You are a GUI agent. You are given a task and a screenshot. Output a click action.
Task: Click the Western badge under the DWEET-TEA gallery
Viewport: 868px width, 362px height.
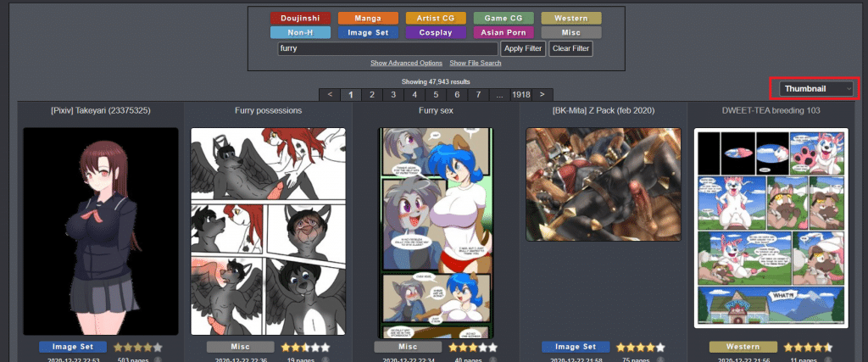coord(743,347)
